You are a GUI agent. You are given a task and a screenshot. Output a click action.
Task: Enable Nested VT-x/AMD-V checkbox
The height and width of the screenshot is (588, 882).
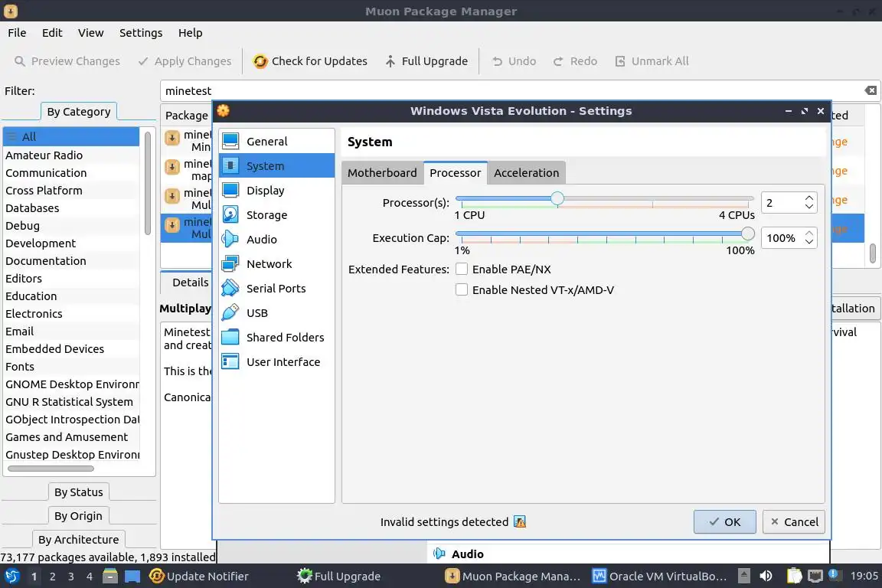click(461, 289)
